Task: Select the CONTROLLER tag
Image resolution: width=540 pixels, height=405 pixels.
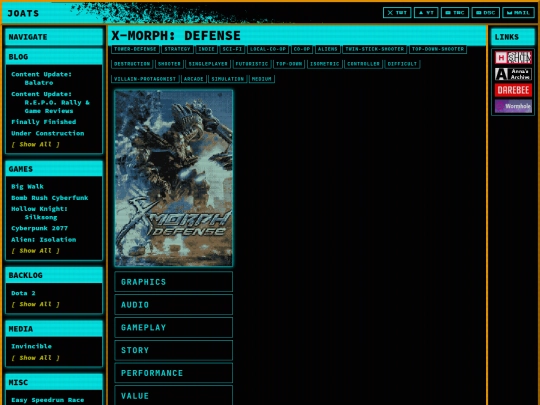Action: pos(363,64)
